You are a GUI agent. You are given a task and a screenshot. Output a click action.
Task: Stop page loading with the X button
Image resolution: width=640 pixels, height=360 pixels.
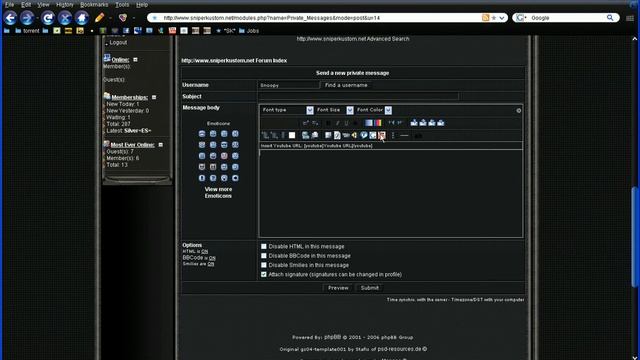(64, 18)
